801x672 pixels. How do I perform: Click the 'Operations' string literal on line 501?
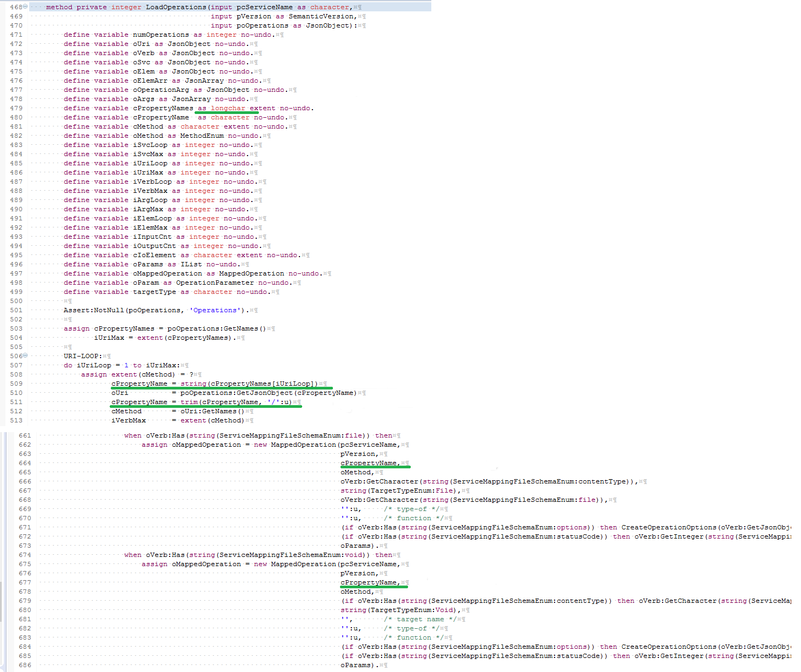coord(215,310)
